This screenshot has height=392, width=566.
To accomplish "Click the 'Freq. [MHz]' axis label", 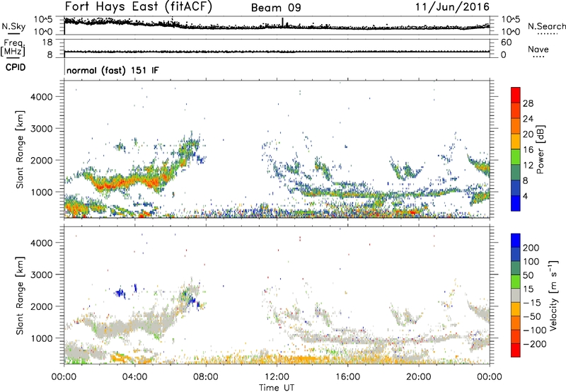I will point(13,47).
